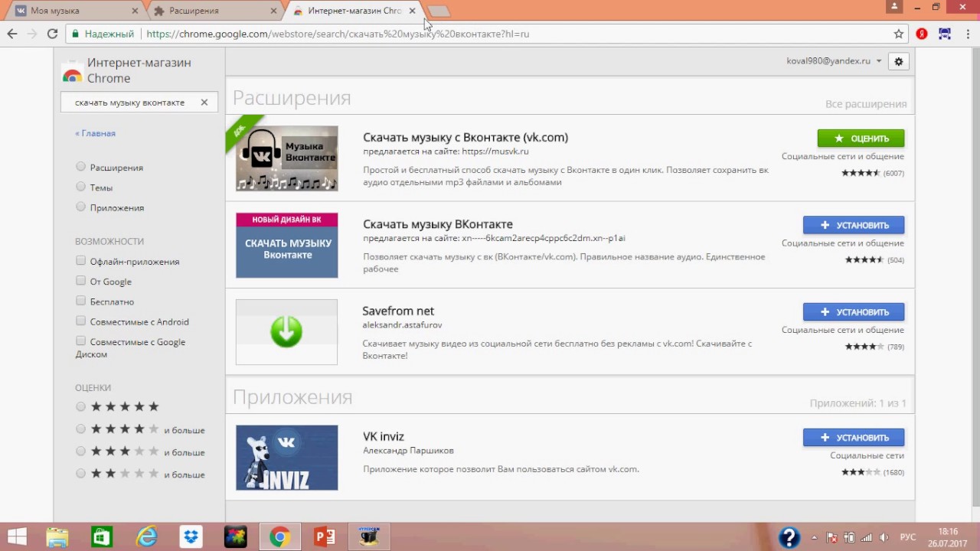Show hidden tray icons arrow
This screenshot has width=980, height=551.
[814, 537]
